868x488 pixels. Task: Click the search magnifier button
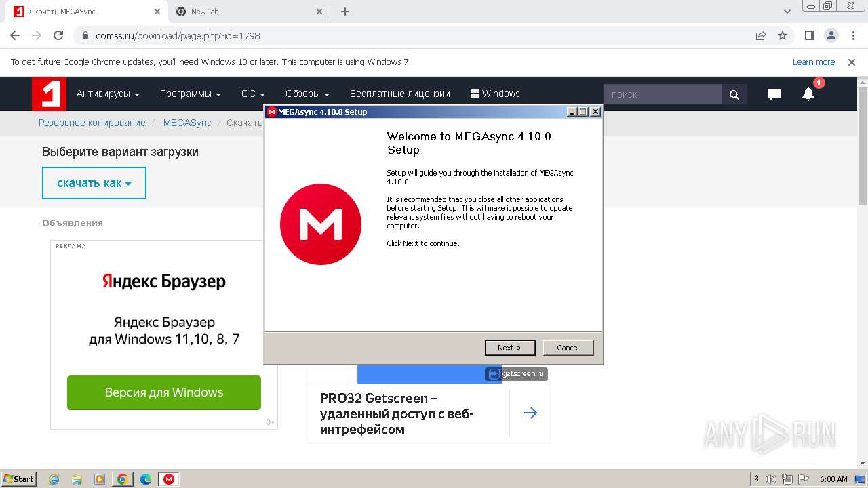coord(734,94)
